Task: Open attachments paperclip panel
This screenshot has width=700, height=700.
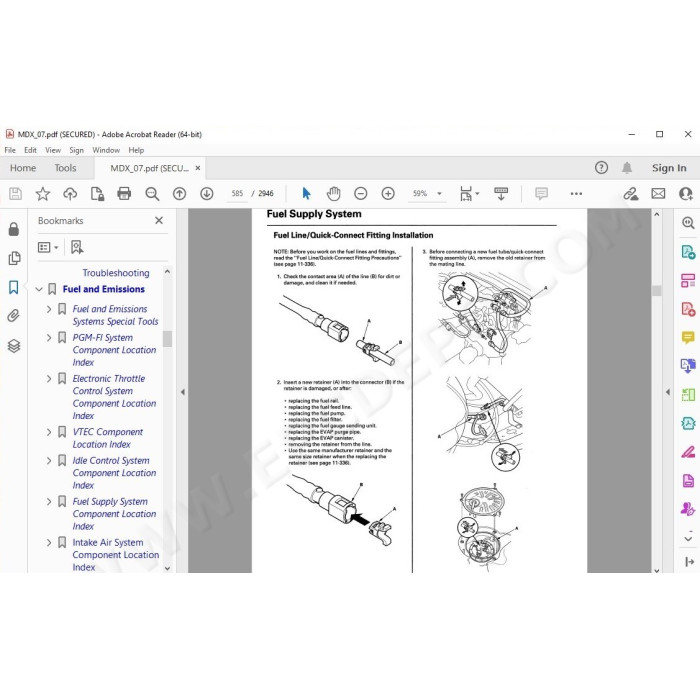Action: pyautogui.click(x=14, y=316)
